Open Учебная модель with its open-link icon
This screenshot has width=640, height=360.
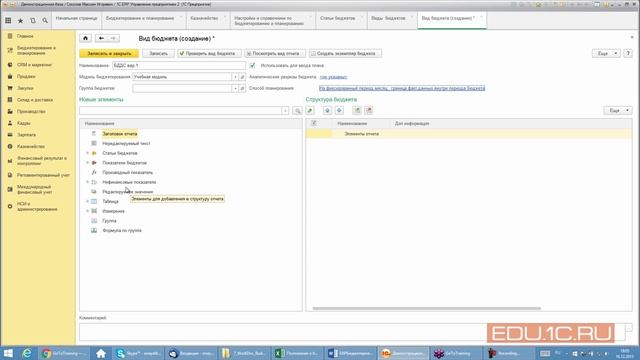coord(242,77)
